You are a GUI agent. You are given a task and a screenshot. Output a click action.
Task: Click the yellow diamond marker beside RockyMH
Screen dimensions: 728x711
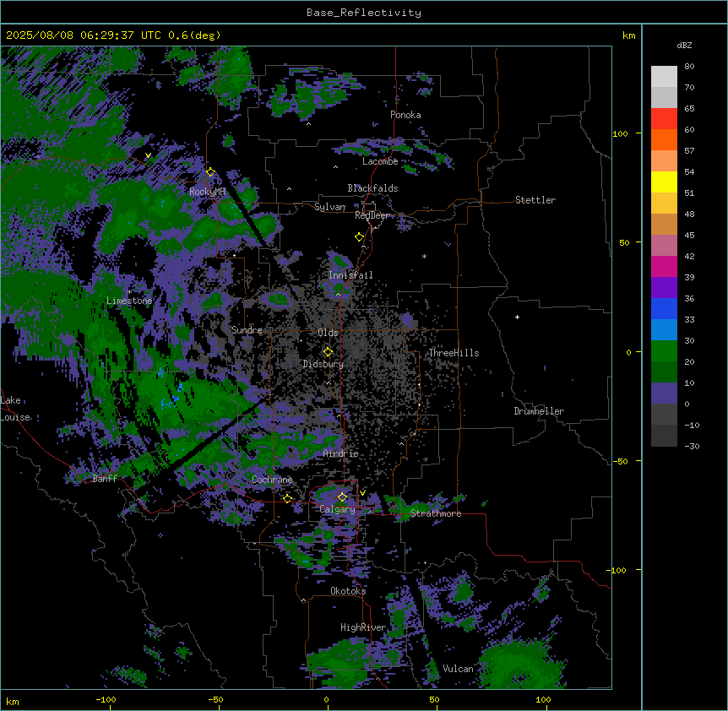coord(211,172)
